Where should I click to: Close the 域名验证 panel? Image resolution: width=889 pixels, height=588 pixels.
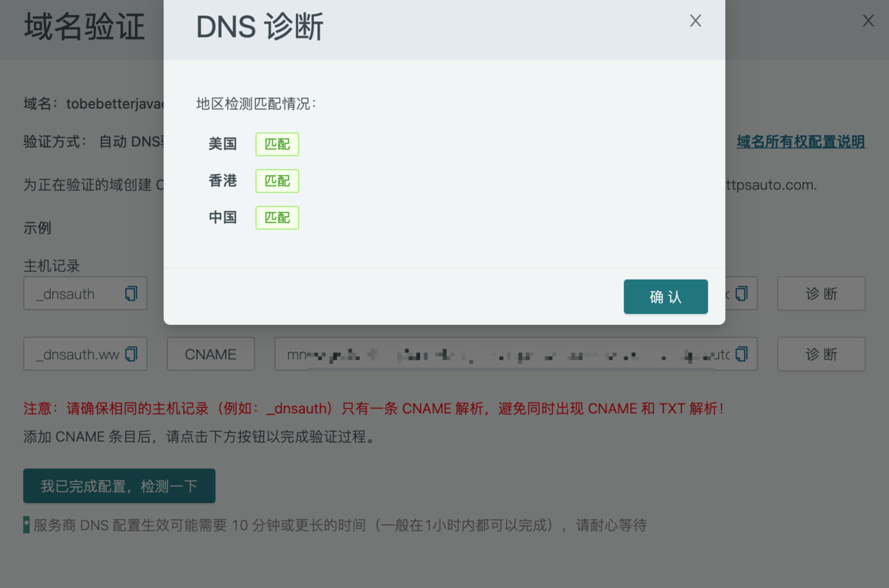[x=867, y=22]
